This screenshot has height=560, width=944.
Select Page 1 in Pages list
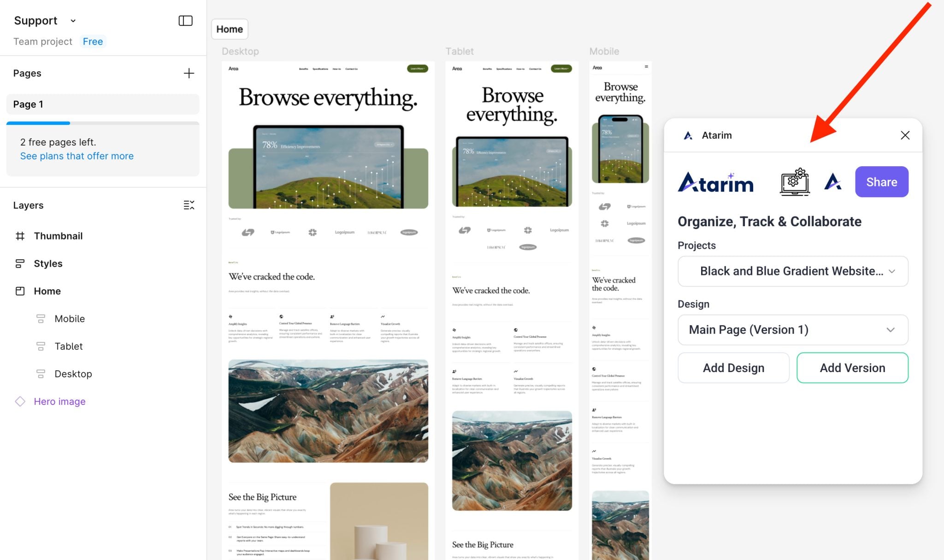pos(102,104)
